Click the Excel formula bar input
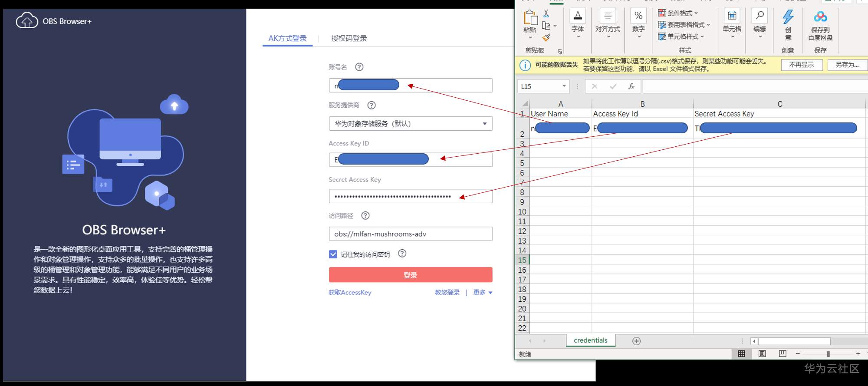 coord(755,86)
